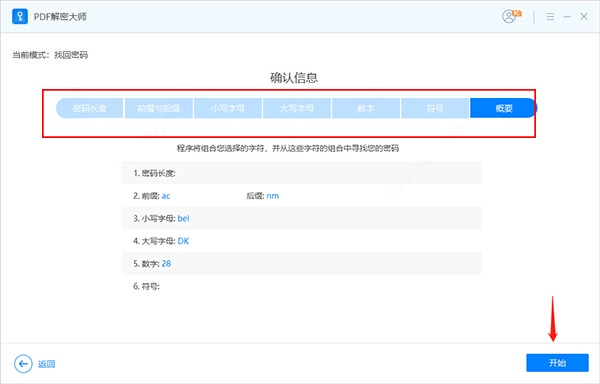600x384 pixels.
Task: Click the prefix value ac
Action: click(x=166, y=196)
